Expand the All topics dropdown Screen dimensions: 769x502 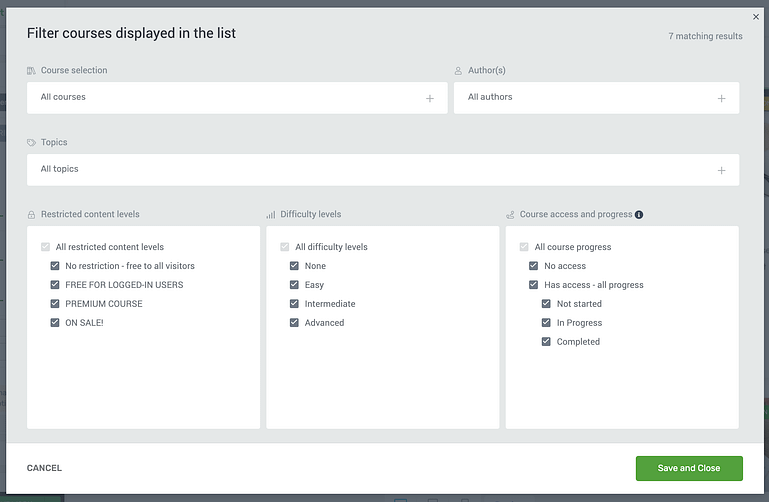[383, 170]
